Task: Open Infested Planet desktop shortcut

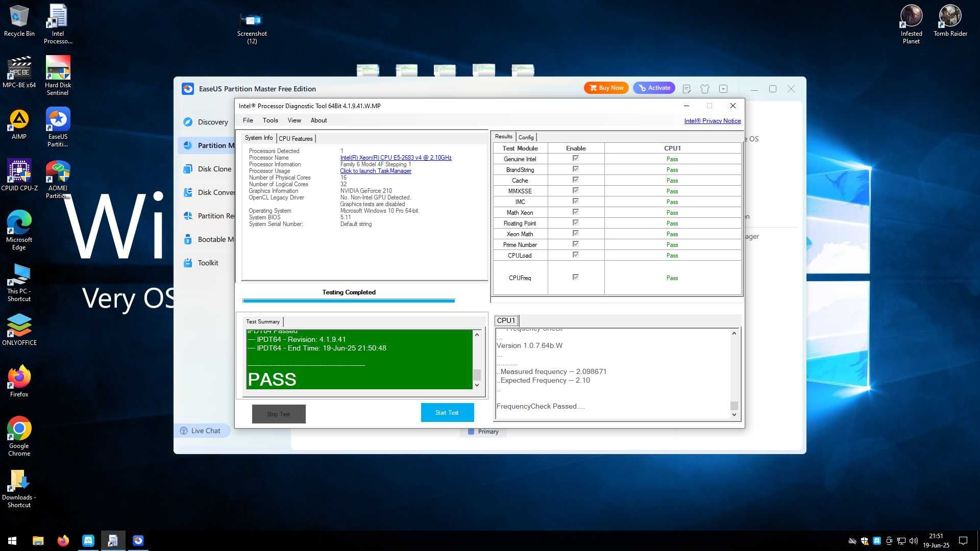Action: [911, 24]
